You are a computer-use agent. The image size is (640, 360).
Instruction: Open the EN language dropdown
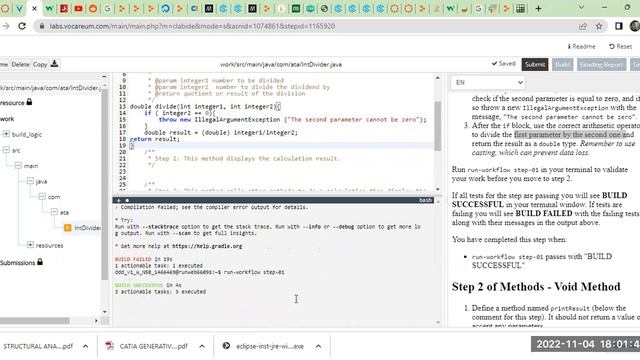click(x=488, y=82)
